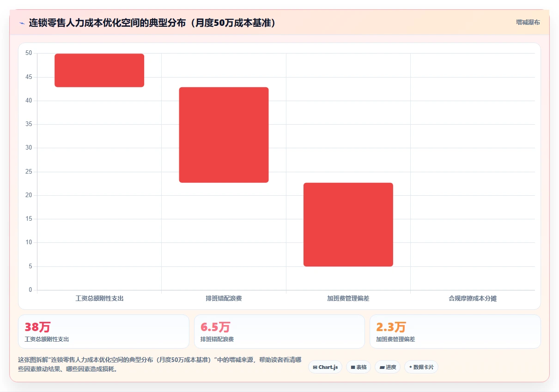Select the red bar for 工资总额刚性支出

pos(99,70)
